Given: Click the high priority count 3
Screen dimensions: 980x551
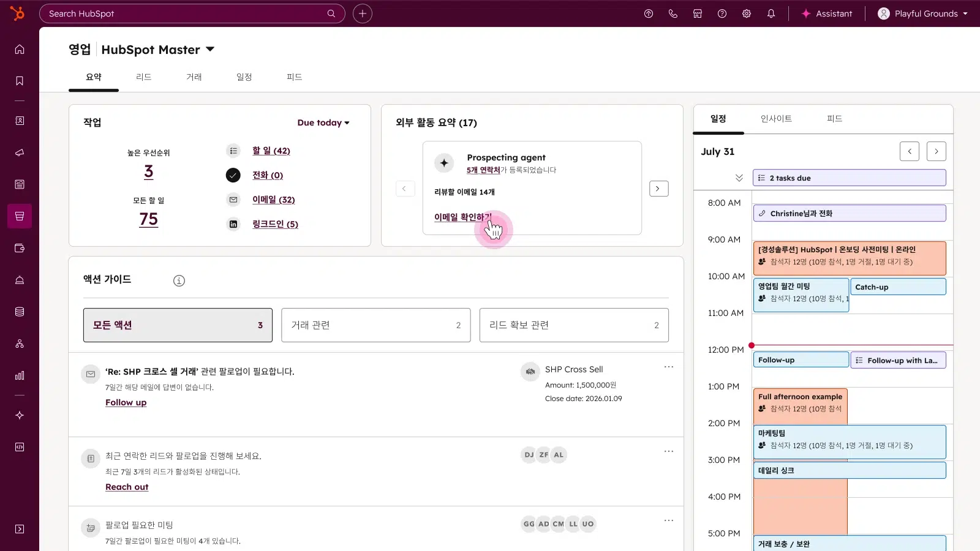Looking at the screenshot, I should [x=149, y=172].
